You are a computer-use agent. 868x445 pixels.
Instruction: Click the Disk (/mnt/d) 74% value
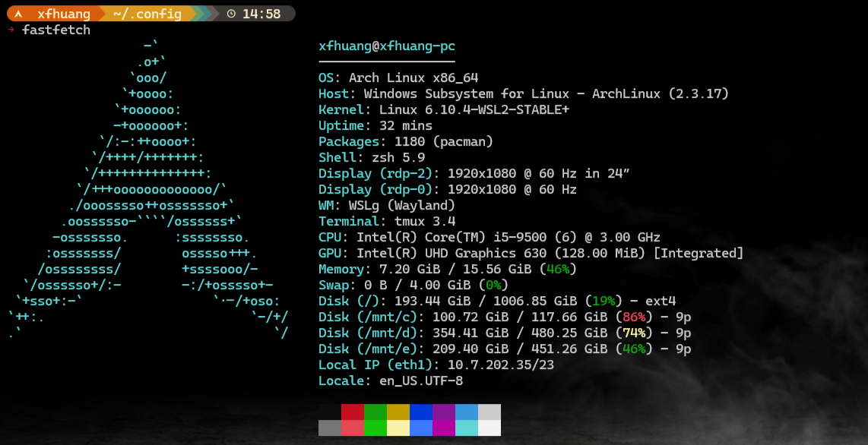[x=634, y=333]
